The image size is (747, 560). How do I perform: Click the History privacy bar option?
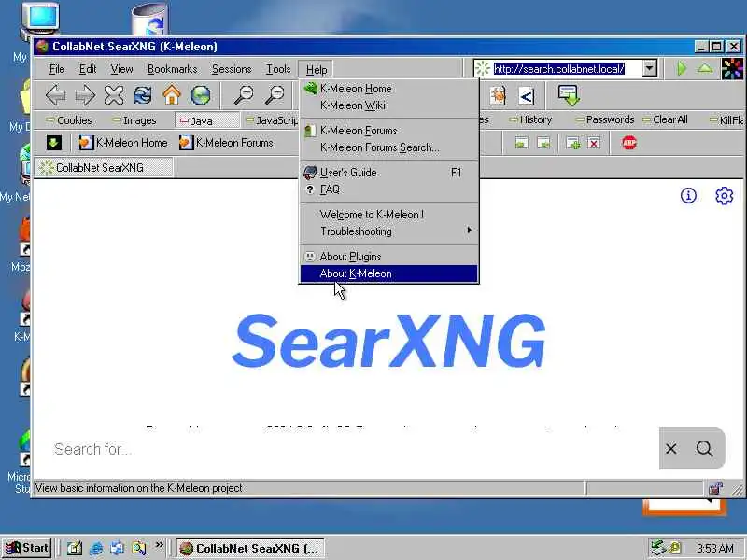point(530,119)
